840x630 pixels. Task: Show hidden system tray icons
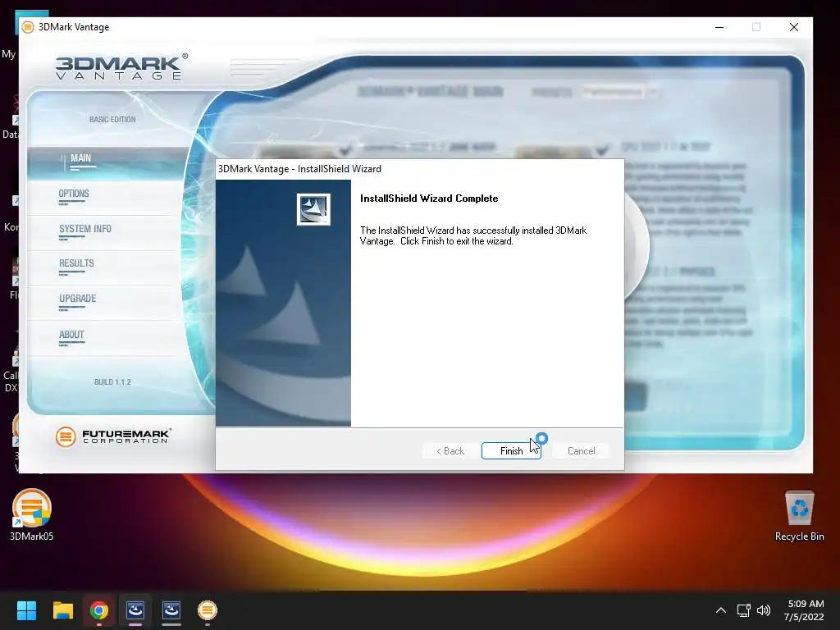click(x=721, y=610)
